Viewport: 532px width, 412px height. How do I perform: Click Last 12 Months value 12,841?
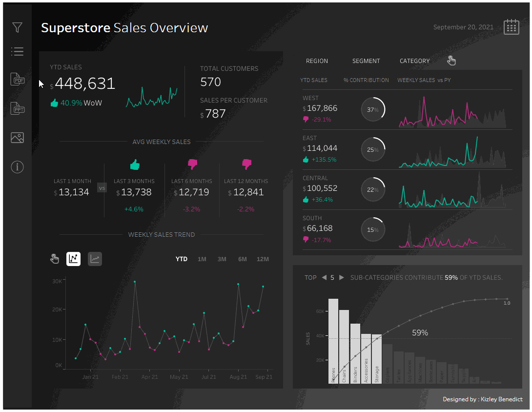[248, 192]
